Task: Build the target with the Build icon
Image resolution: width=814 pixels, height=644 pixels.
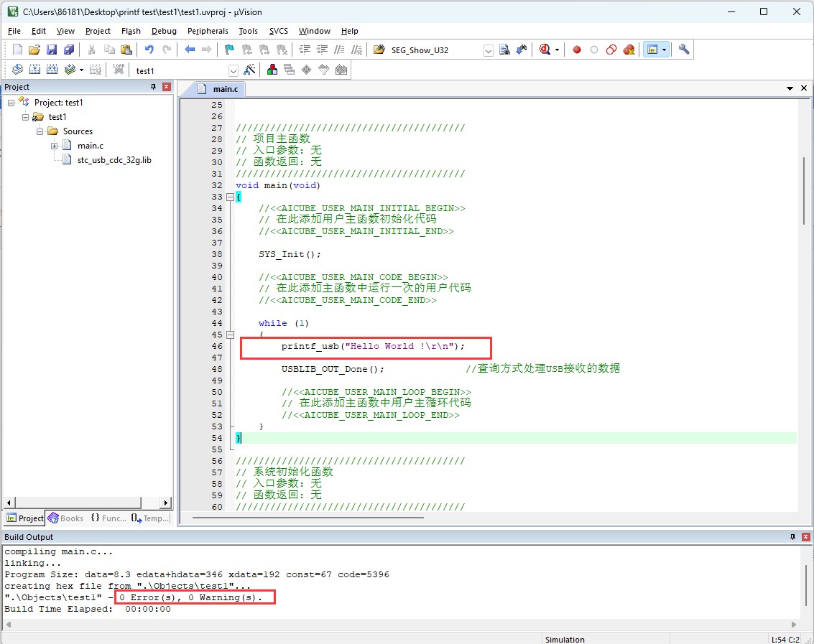Action: tap(34, 70)
